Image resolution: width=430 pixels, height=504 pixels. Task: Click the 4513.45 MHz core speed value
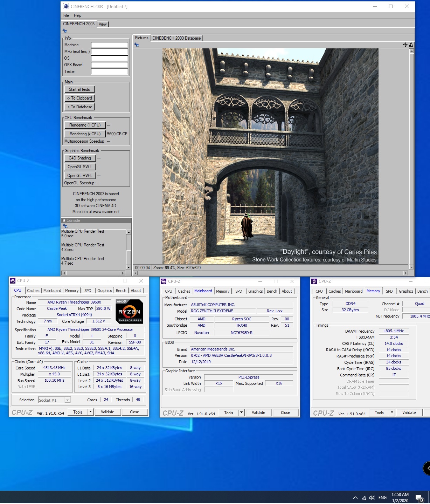point(54,368)
